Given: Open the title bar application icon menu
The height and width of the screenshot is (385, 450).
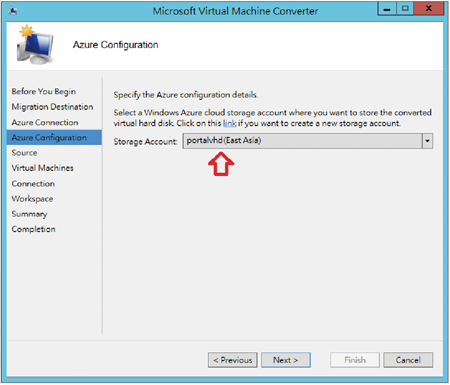Looking at the screenshot, I should tap(13, 11).
